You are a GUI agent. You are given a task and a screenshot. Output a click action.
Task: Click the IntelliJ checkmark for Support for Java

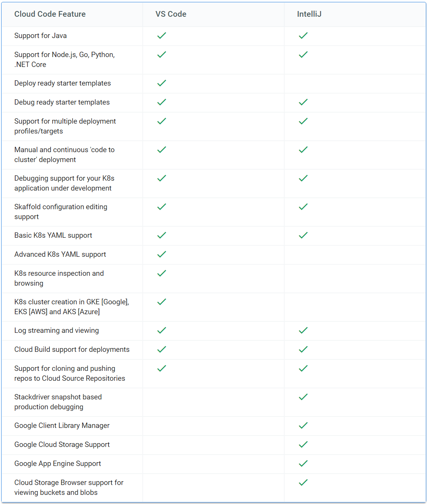click(303, 36)
